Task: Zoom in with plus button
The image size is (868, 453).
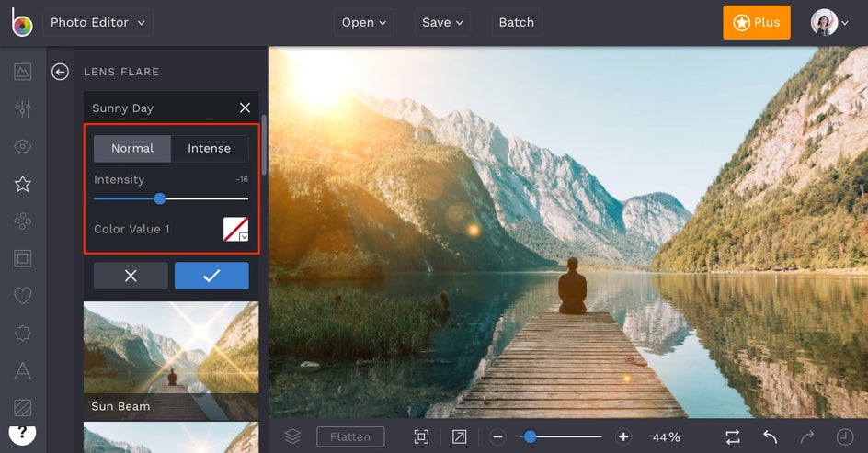Action: pos(623,437)
